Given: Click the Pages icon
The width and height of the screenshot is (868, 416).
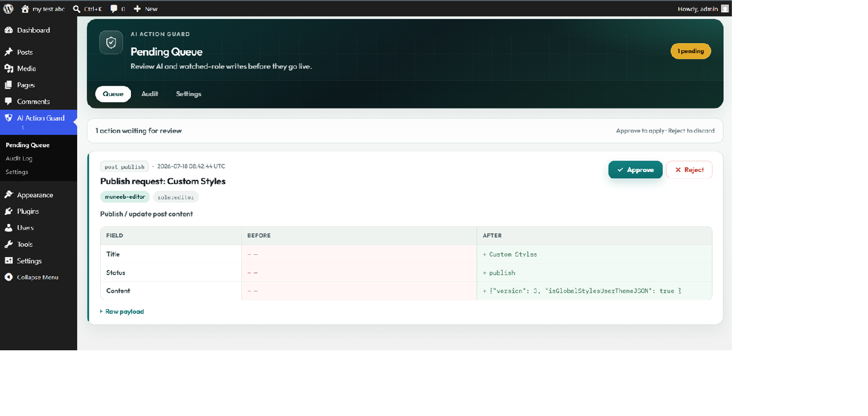Looking at the screenshot, I should pos(9,85).
